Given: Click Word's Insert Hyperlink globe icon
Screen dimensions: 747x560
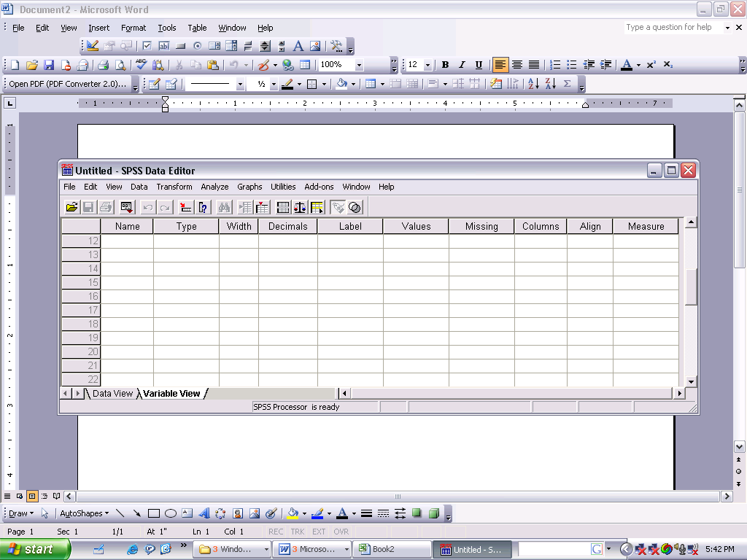Looking at the screenshot, I should click(287, 65).
